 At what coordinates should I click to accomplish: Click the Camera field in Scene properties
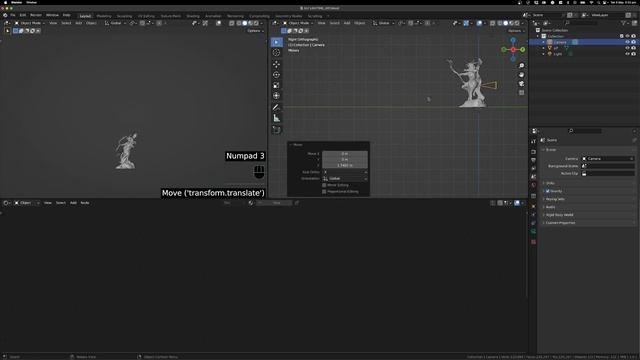click(x=608, y=159)
